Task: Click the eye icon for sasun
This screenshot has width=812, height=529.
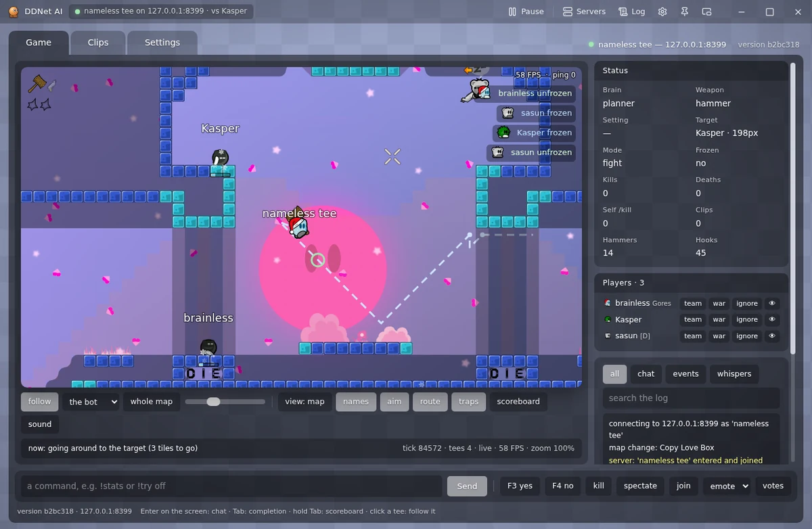Action: point(771,336)
